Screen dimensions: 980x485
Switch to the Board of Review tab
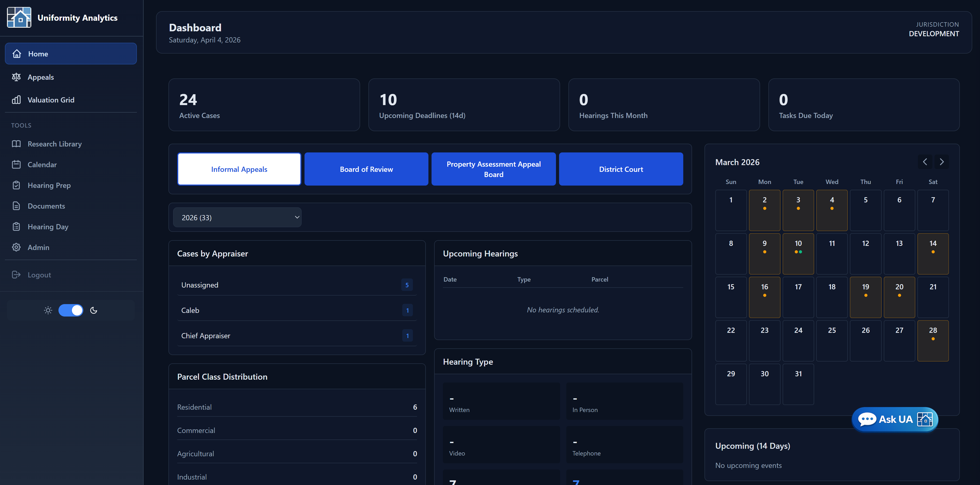[366, 169]
